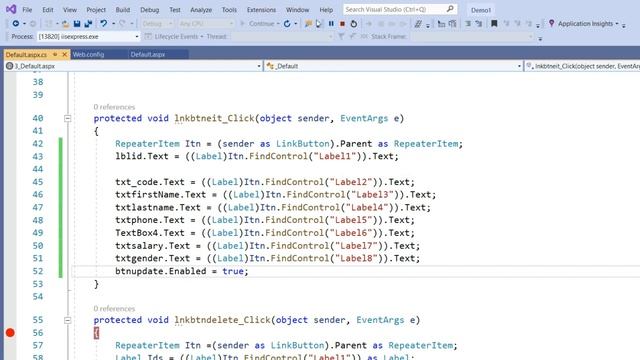The width and height of the screenshot is (640, 360).
Task: Open the Help menu
Action: [x=326, y=9]
